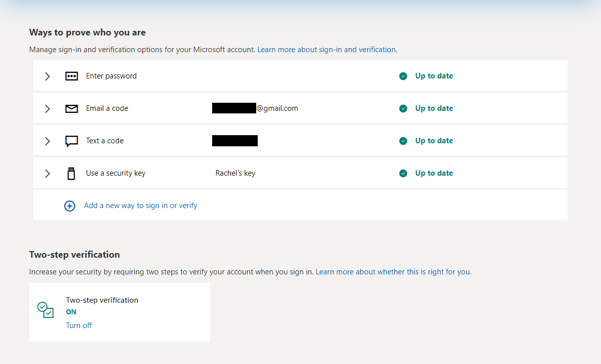Expand the Text a code options
This screenshot has height=364, width=601.
point(47,141)
